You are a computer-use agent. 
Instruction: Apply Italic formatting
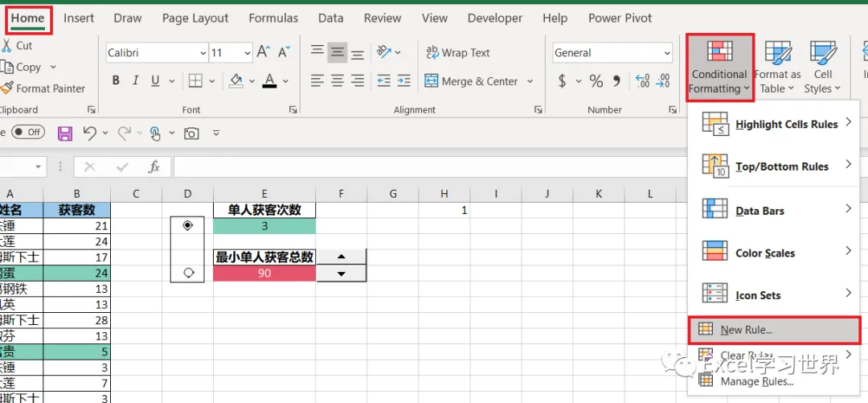(x=136, y=81)
